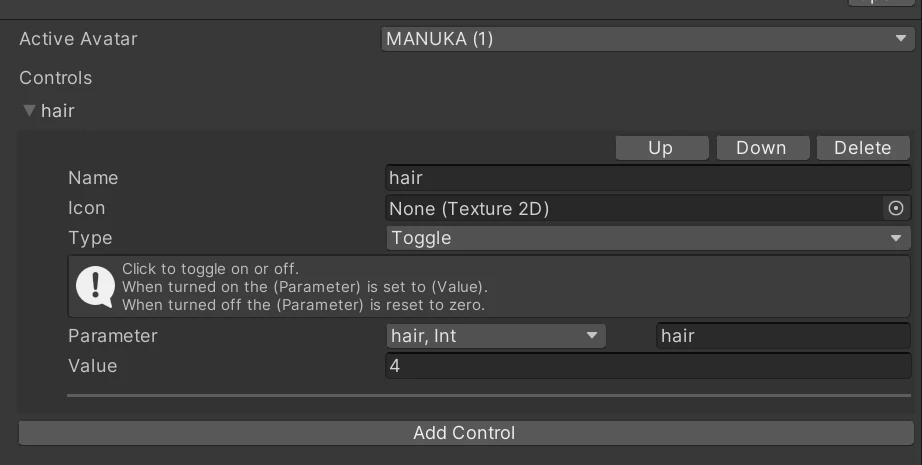Image resolution: width=922 pixels, height=465 pixels.
Task: Click the parameter name text field
Action: pyautogui.click(x=782, y=336)
